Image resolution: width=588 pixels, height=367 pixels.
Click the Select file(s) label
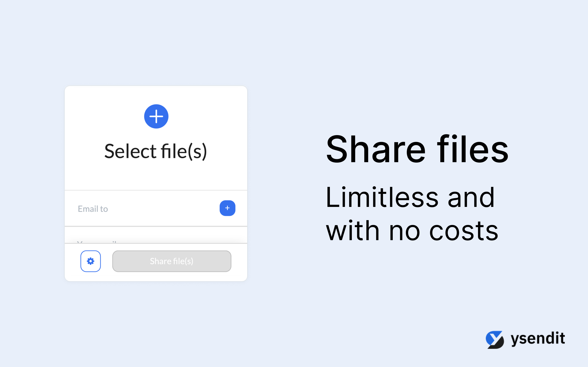pos(156,151)
